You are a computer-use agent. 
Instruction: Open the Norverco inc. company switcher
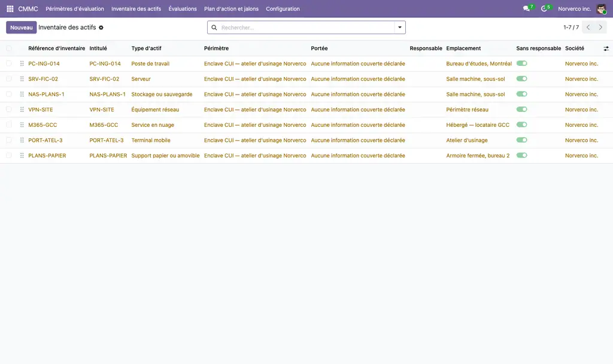(x=574, y=8)
